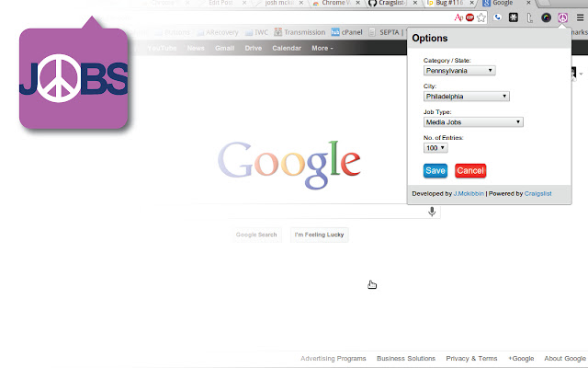Open Drive in Google top bar
588x368 pixels.
point(254,48)
